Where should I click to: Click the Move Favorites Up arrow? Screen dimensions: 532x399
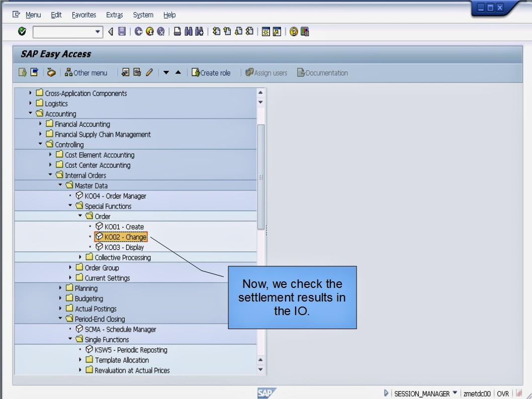pos(178,72)
